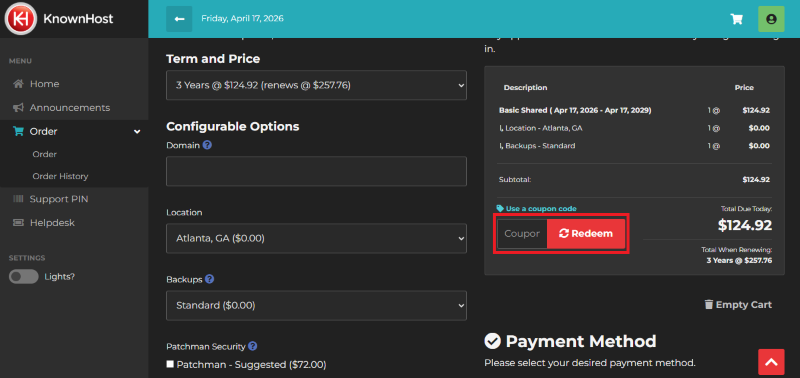
Task: Click the Support PIN barcode icon
Action: pos(18,199)
